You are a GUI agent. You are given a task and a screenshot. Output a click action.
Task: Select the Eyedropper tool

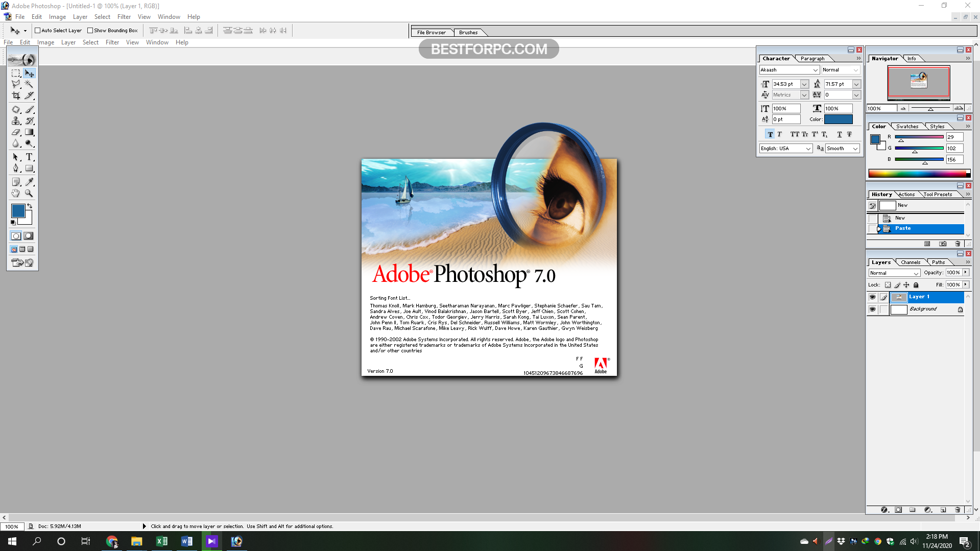29,182
